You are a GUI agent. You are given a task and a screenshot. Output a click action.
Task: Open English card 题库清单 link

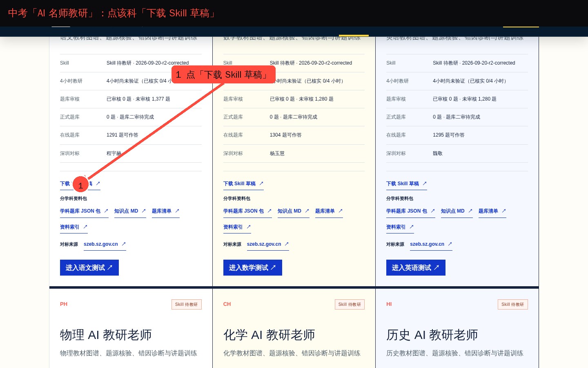(492, 211)
